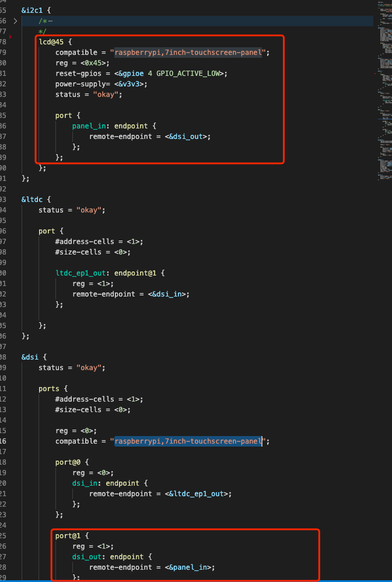
Task: Click the &ltdc_ep1_out reference
Action: click(x=197, y=494)
